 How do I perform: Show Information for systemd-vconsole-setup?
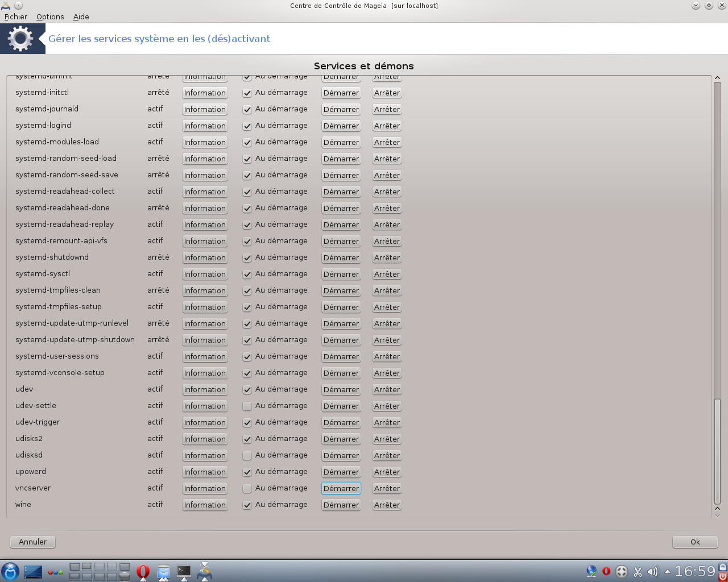pos(205,373)
